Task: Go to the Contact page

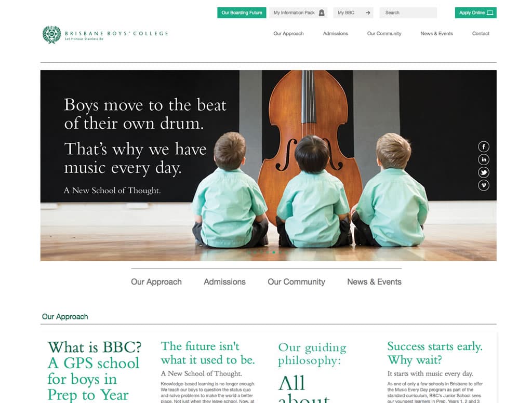Action: pyautogui.click(x=481, y=34)
